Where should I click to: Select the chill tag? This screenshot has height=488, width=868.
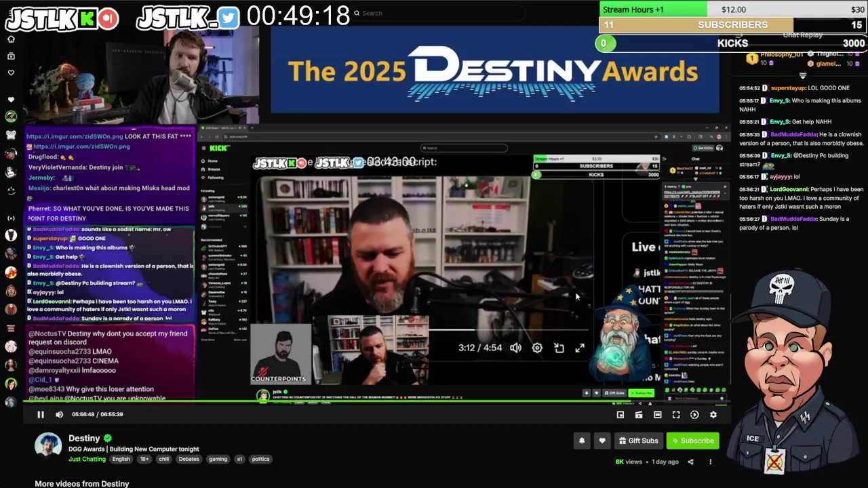pyautogui.click(x=164, y=459)
